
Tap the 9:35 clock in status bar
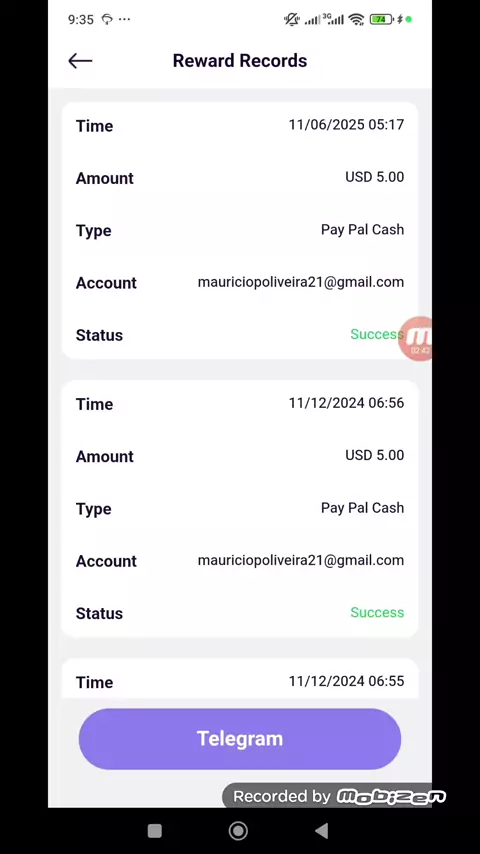81,20
